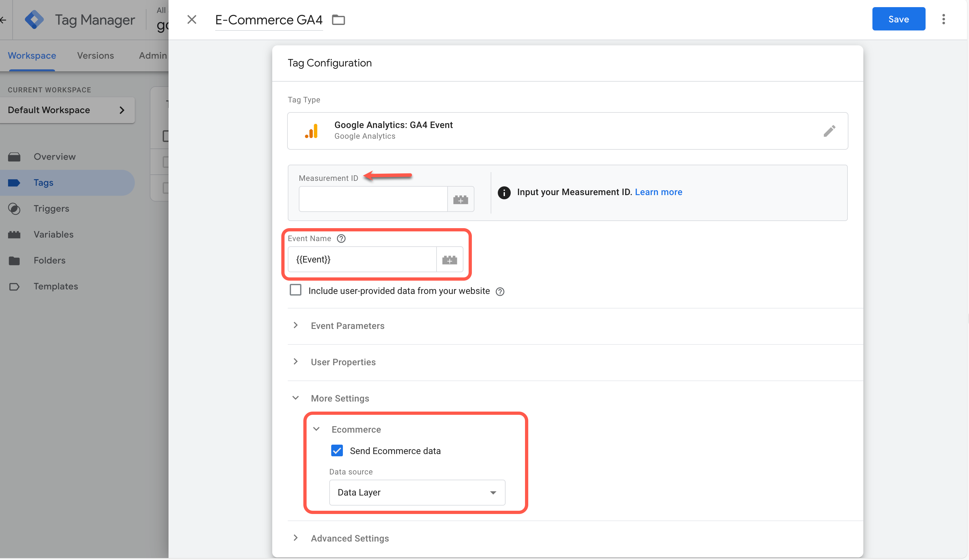Open Triggers in the sidebar
This screenshot has width=969, height=560.
click(52, 209)
